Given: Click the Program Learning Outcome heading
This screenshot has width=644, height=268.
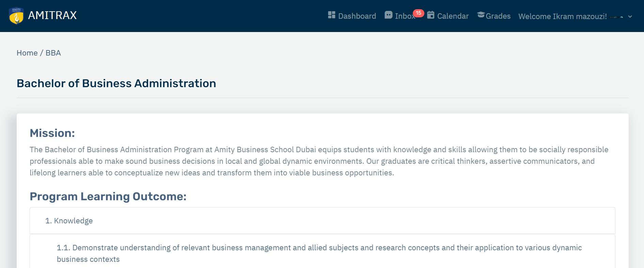Looking at the screenshot, I should (x=108, y=196).
